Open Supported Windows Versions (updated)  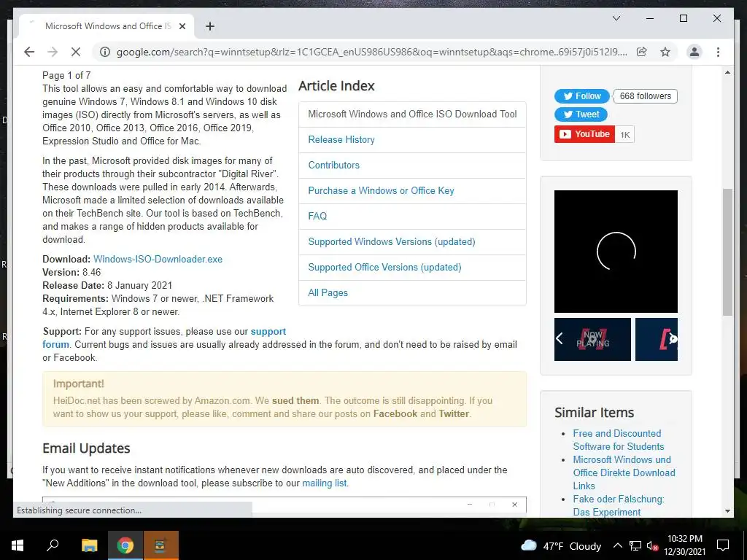[392, 241]
